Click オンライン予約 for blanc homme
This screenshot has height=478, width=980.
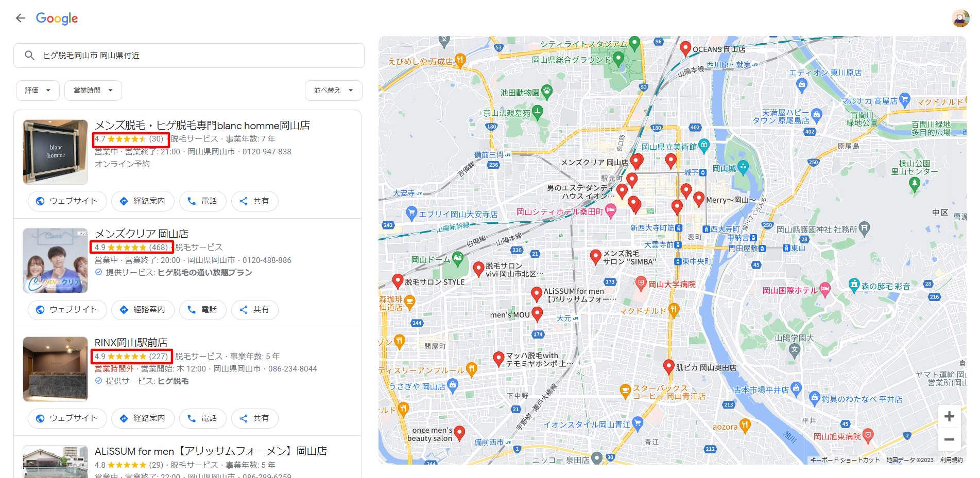tap(122, 164)
